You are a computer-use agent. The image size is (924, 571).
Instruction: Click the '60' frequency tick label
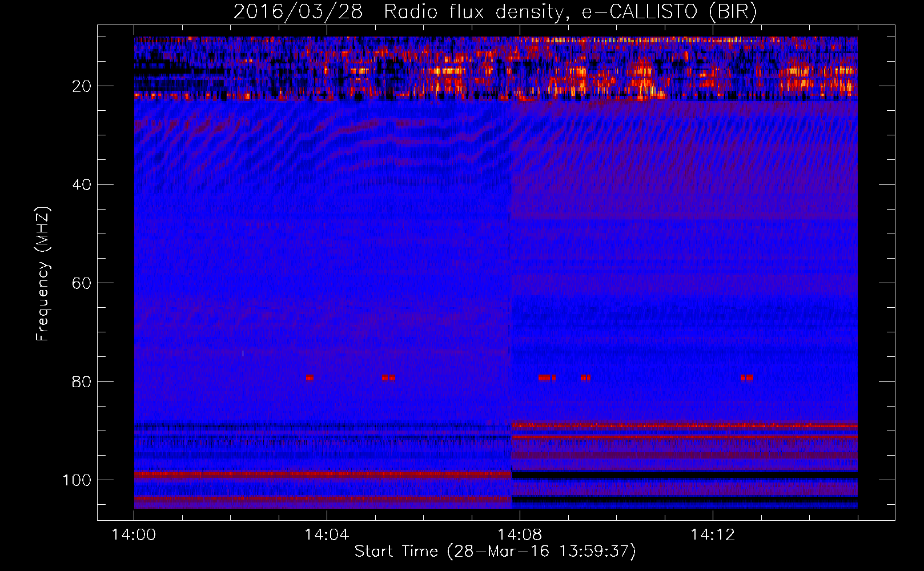[x=82, y=283]
